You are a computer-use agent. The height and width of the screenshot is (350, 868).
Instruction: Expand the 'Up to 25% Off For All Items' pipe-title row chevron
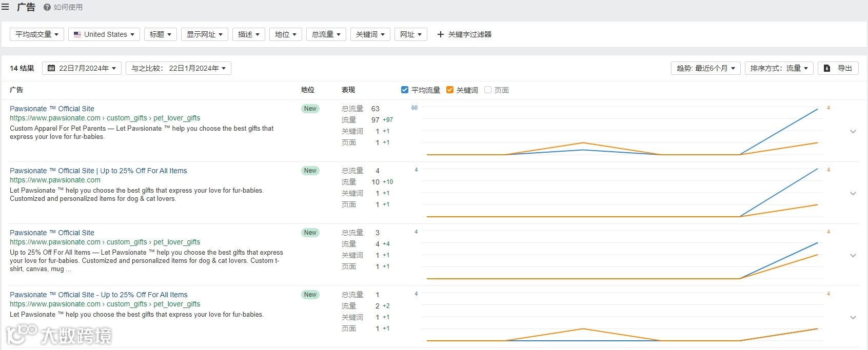click(853, 194)
